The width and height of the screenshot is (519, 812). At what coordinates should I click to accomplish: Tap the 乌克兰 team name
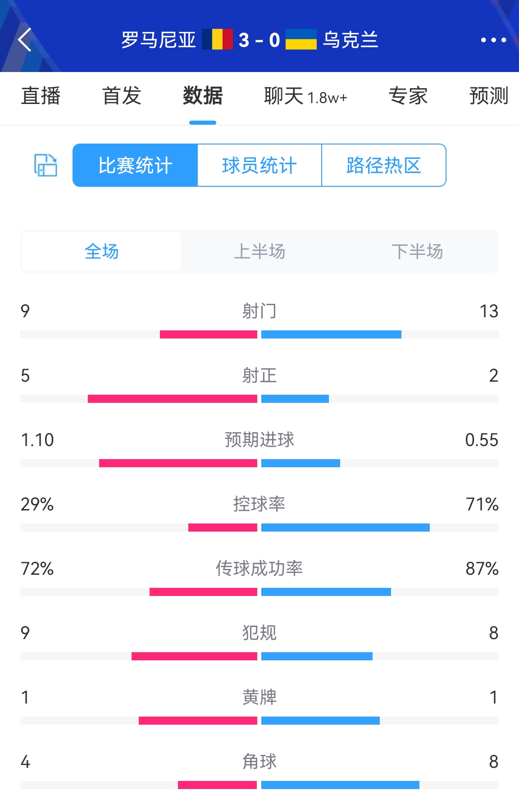click(351, 40)
